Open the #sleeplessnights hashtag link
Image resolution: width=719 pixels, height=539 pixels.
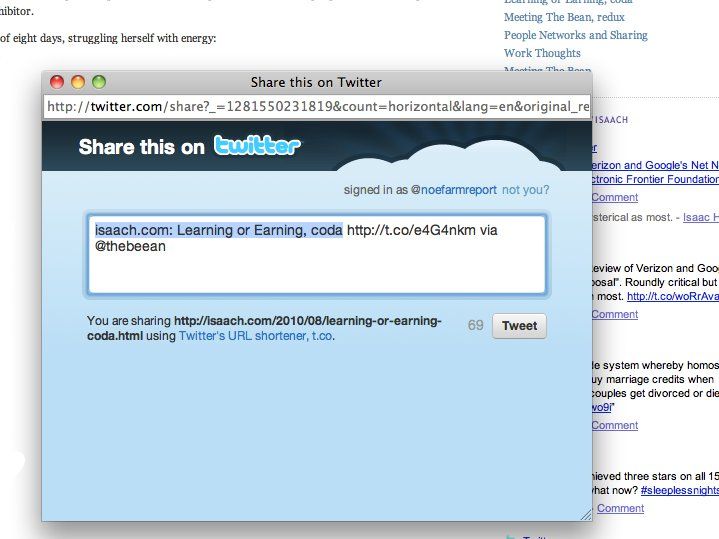tap(680, 490)
